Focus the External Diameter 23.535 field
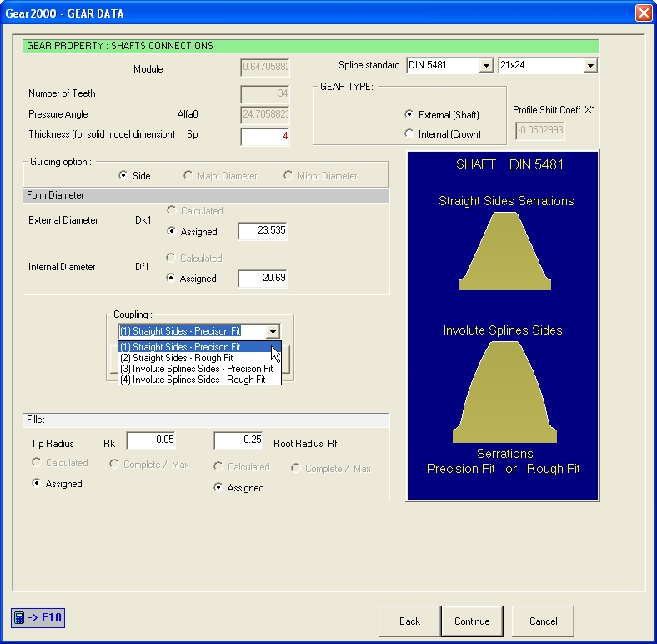Screen dimensions: 657x644 click(263, 230)
